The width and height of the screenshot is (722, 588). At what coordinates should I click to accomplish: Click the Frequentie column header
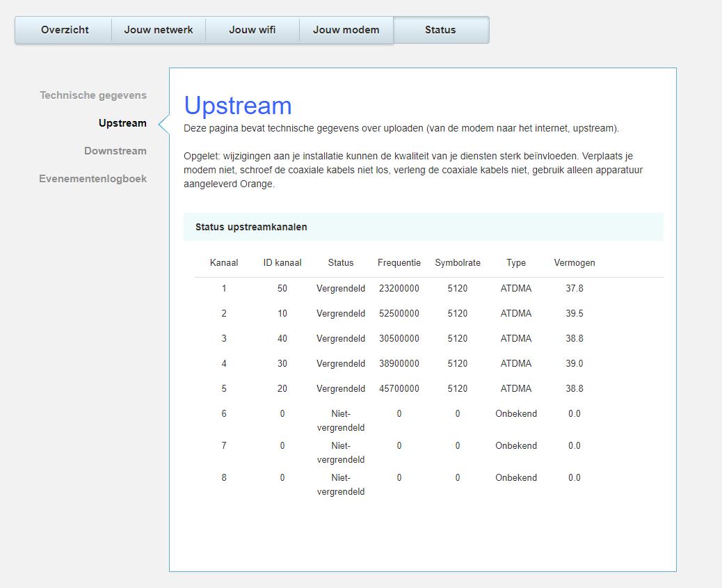[x=399, y=263]
